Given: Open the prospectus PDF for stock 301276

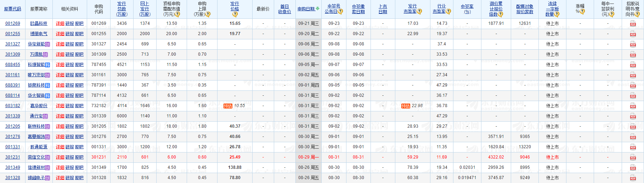Looking at the screenshot, I should (633, 137).
